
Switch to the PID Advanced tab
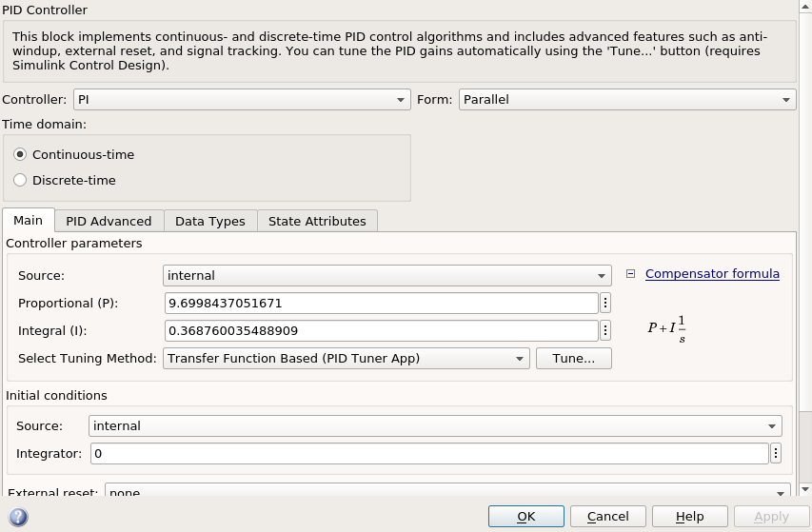coord(109,222)
